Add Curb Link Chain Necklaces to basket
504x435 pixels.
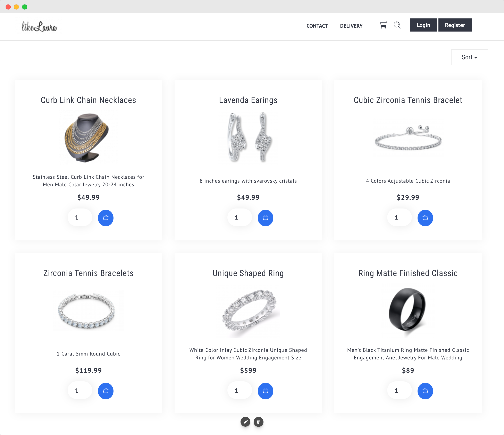pos(106,218)
